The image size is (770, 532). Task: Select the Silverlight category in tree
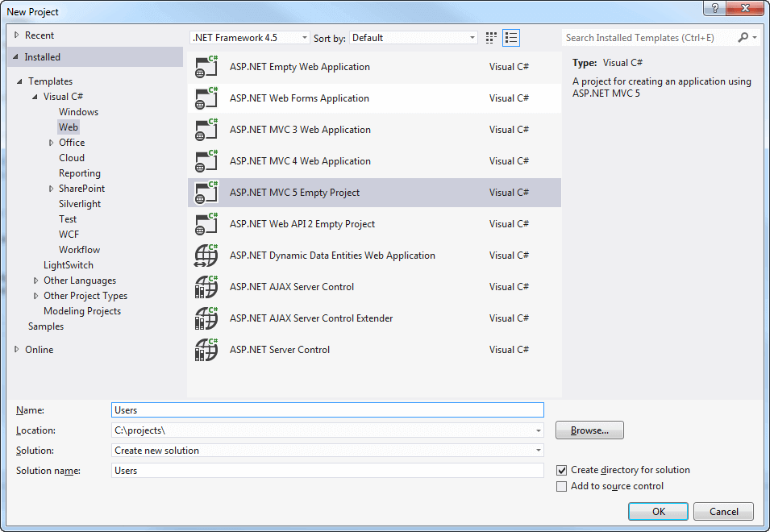(x=80, y=204)
